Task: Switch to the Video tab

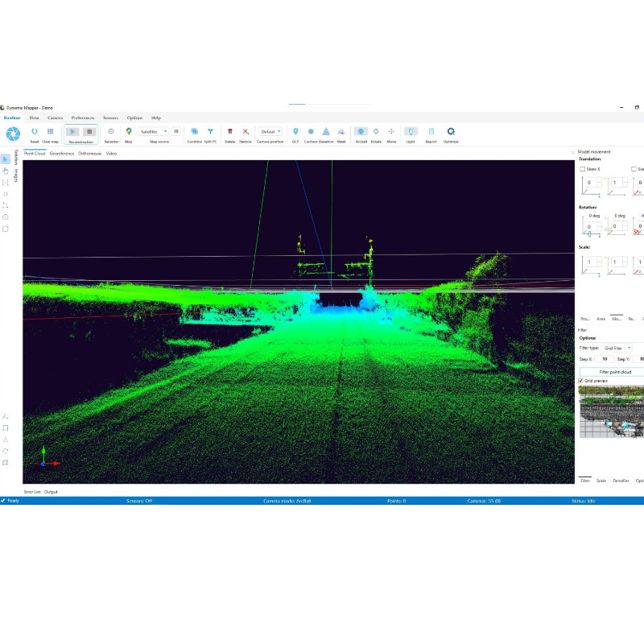Action: click(x=111, y=154)
